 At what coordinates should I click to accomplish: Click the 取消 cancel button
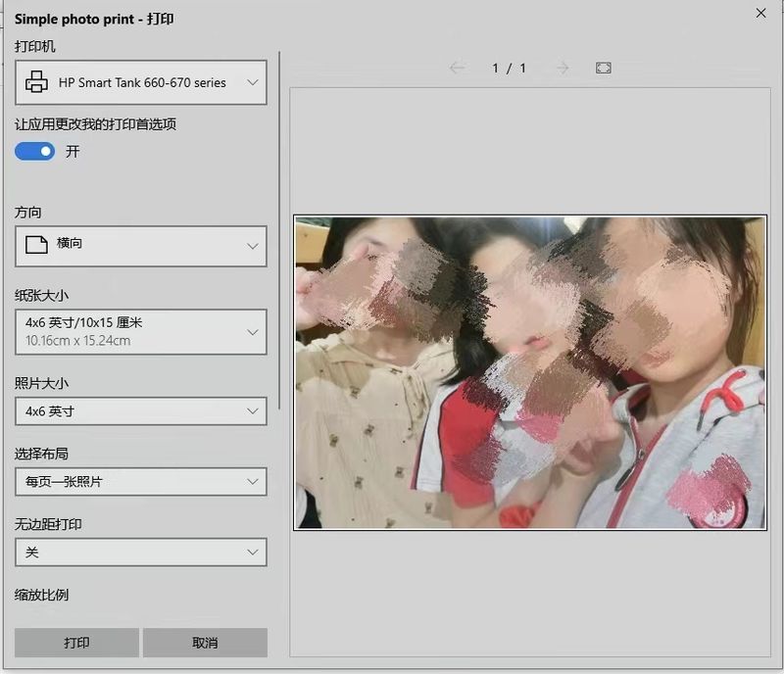coord(205,643)
